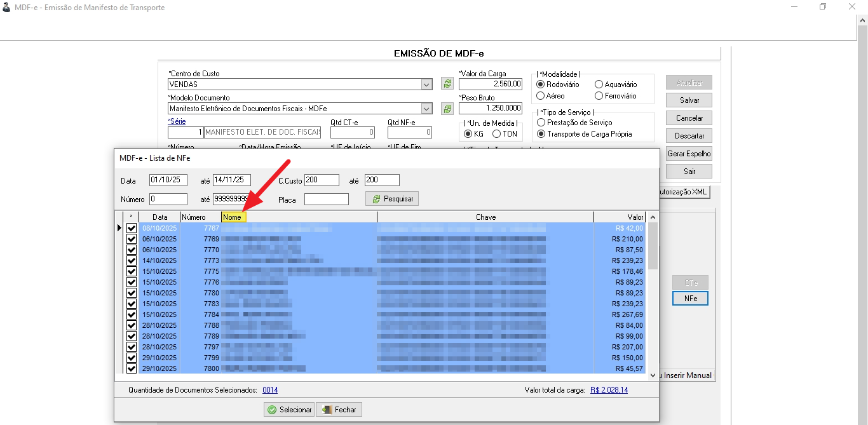Viewport: 868px width, 425px height.
Task: Click the Valor da Carga field
Action: coord(491,84)
